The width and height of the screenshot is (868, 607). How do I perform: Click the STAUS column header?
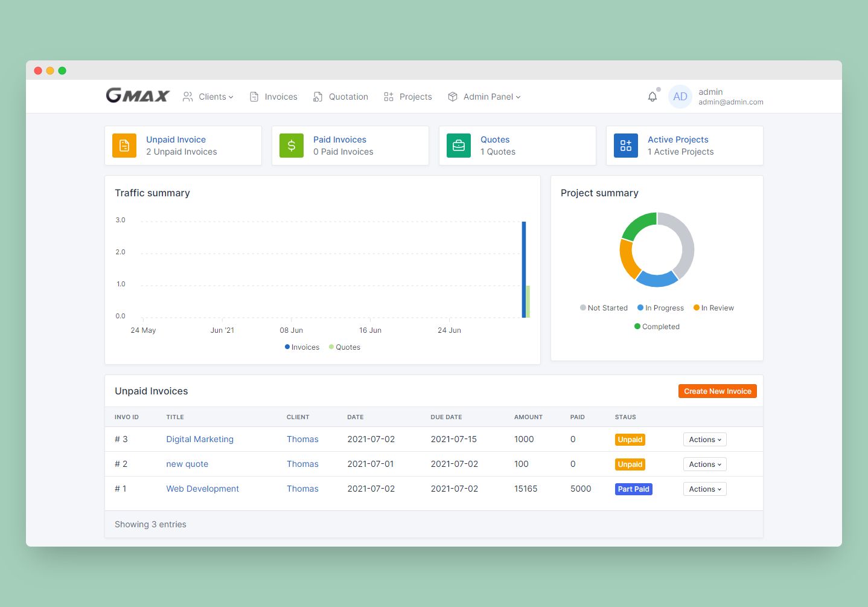click(625, 417)
